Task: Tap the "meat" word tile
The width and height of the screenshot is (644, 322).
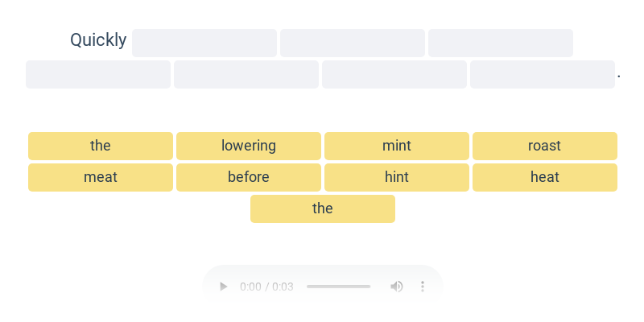Action: coord(101,177)
